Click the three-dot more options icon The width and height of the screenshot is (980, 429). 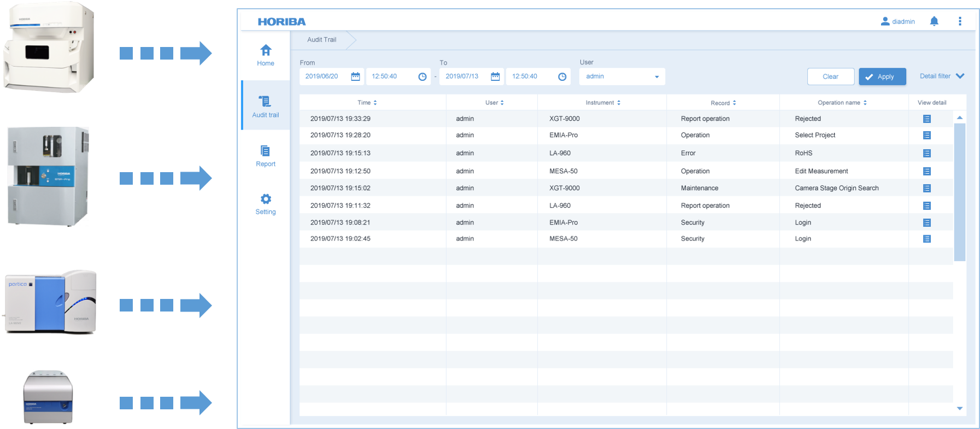960,21
